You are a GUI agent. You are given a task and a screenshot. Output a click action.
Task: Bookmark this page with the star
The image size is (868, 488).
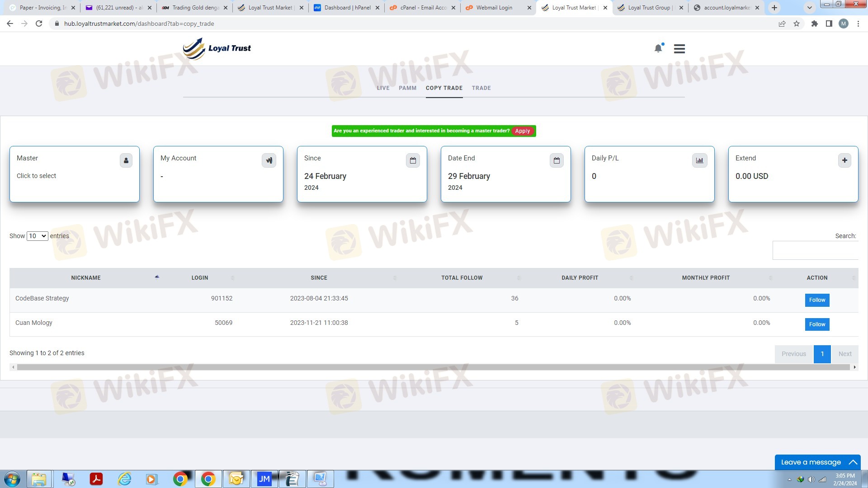tap(797, 23)
